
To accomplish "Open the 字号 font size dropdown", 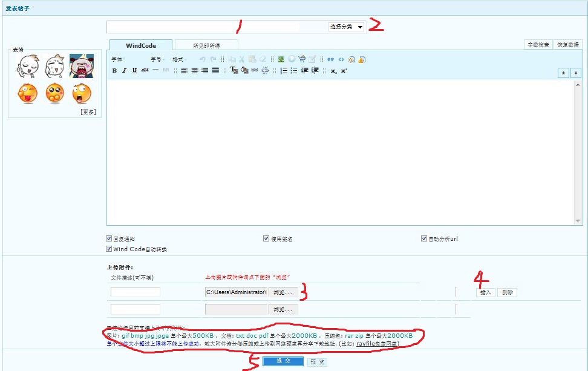I will [x=157, y=59].
